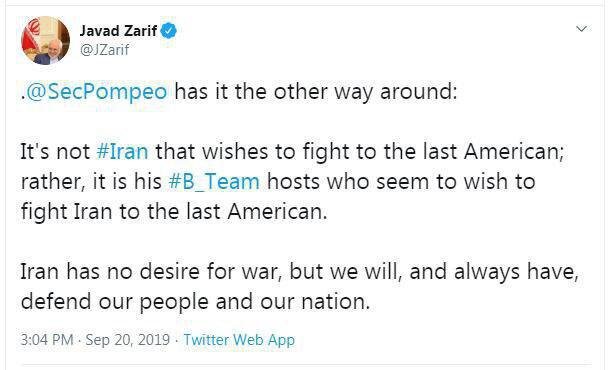Open the Javad Zarif display name
This screenshot has width=611, height=370.
(118, 31)
